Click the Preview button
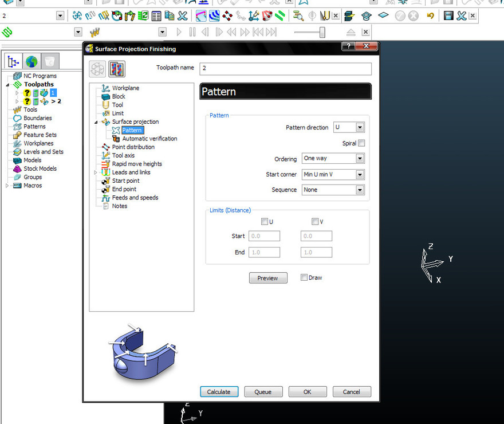Image resolution: width=504 pixels, height=424 pixels. click(267, 278)
